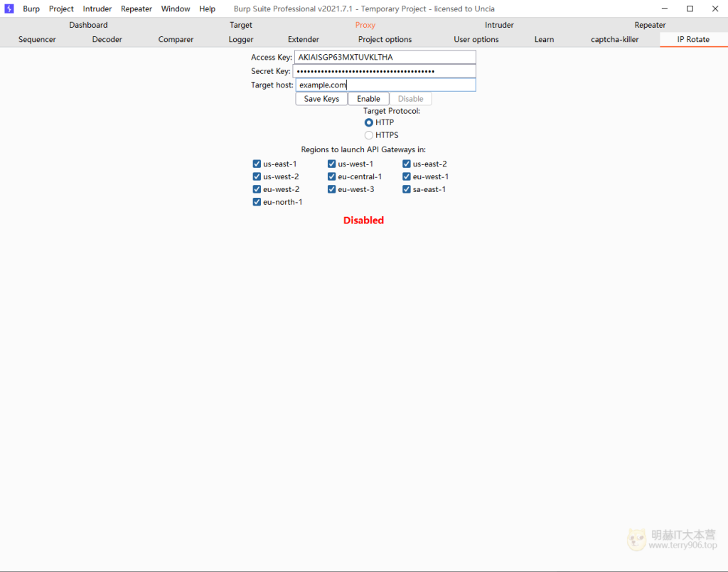Image resolution: width=728 pixels, height=572 pixels.
Task: Click the greyed-out Disable button
Action: tap(410, 99)
